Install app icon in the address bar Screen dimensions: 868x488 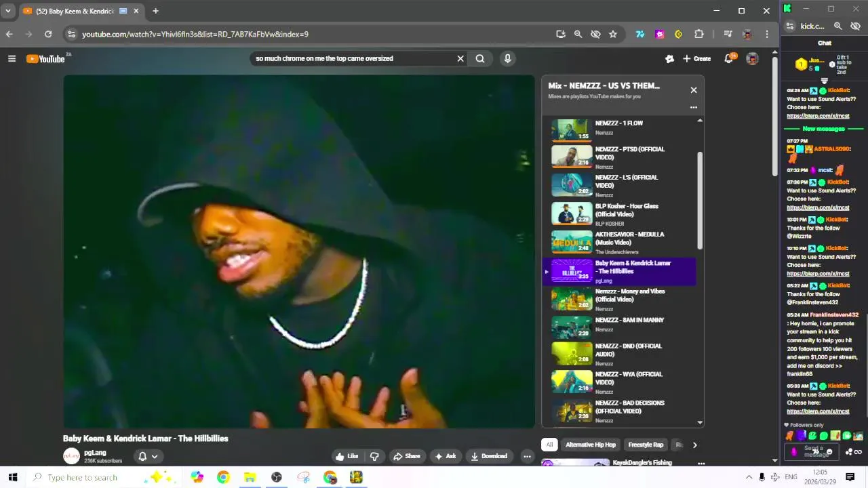(x=561, y=34)
